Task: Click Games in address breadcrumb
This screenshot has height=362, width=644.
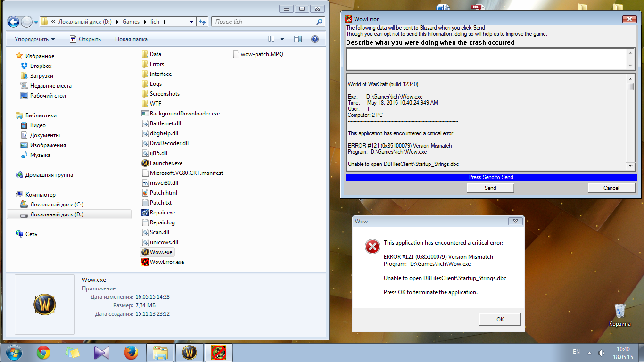Action: (x=131, y=22)
